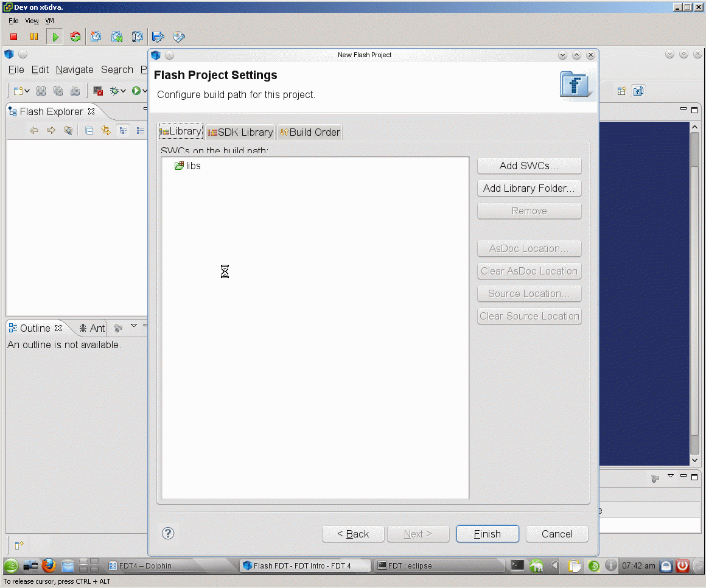Image resolution: width=706 pixels, height=588 pixels.
Task: Expand the New wizard dropdown arrow
Action: point(27,91)
